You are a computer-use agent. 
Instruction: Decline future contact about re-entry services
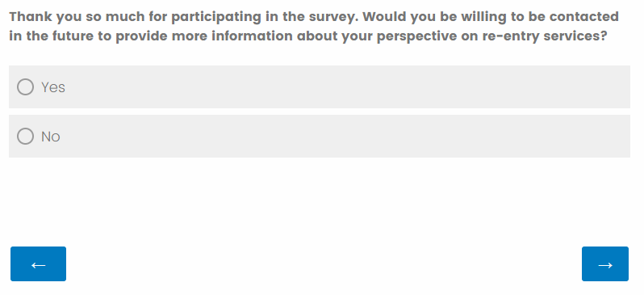click(x=26, y=137)
